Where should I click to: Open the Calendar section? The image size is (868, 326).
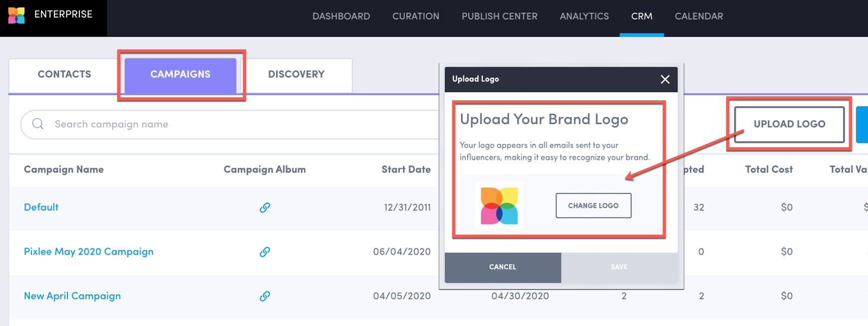tap(698, 15)
